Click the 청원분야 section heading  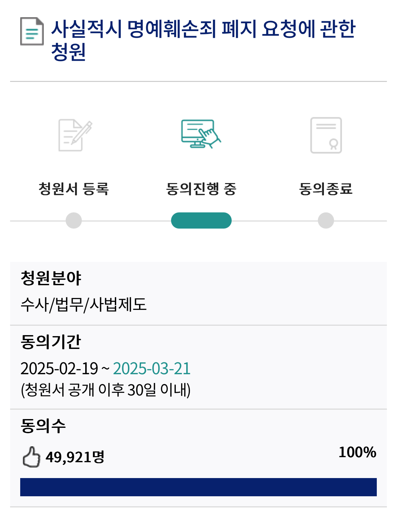(51, 278)
